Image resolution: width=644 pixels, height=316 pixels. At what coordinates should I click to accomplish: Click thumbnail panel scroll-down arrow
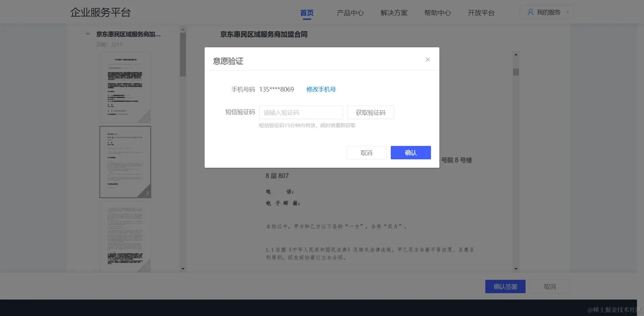click(183, 269)
